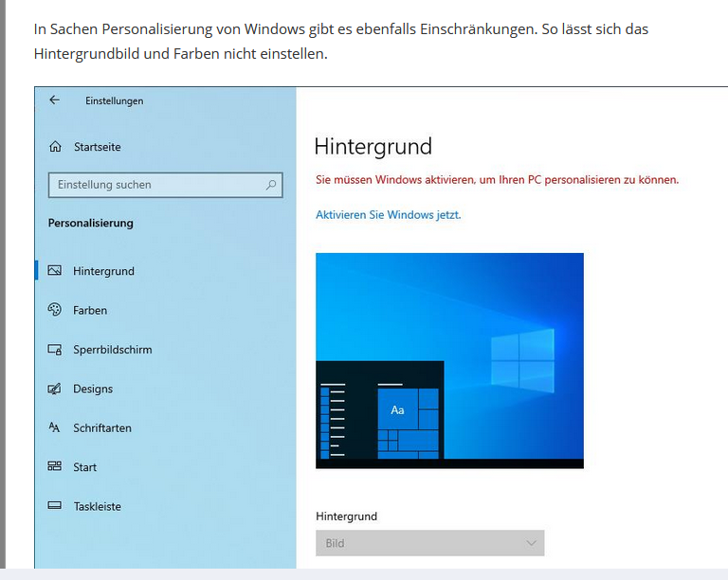Click the Taskleiste taskbar icon

[x=55, y=506]
